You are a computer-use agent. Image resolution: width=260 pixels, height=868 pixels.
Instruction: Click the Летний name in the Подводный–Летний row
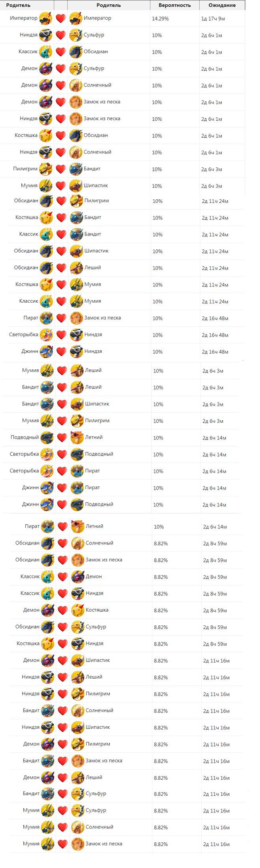[94, 437]
